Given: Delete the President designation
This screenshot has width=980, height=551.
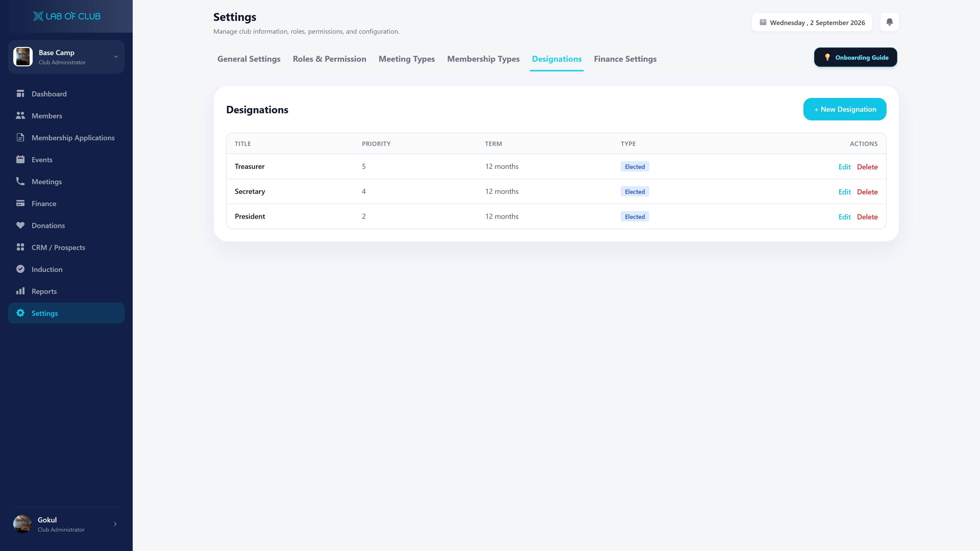Looking at the screenshot, I should (x=867, y=217).
